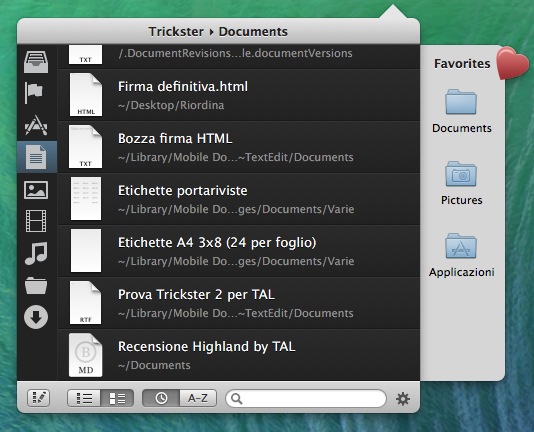This screenshot has height=432, width=534.
Task: Toggle the Favorites heart icon
Action: pyautogui.click(x=513, y=63)
